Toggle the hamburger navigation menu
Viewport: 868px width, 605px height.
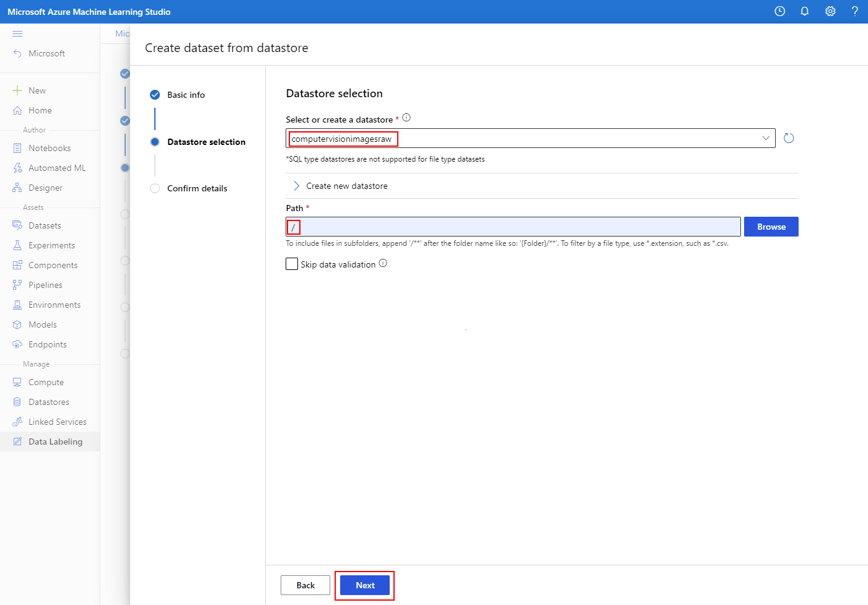(17, 33)
